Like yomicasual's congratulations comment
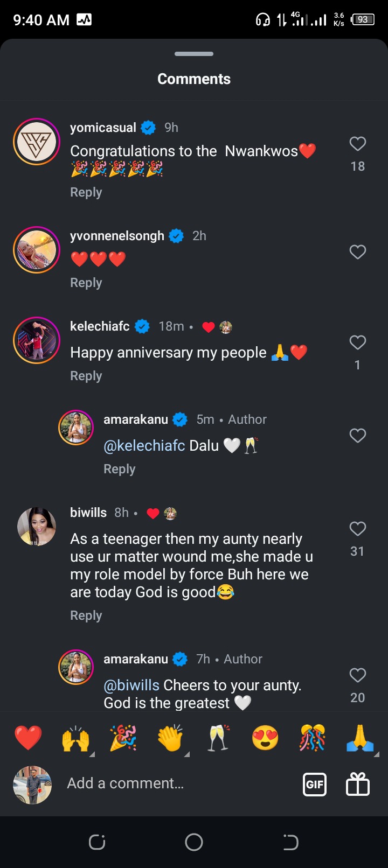 click(358, 144)
